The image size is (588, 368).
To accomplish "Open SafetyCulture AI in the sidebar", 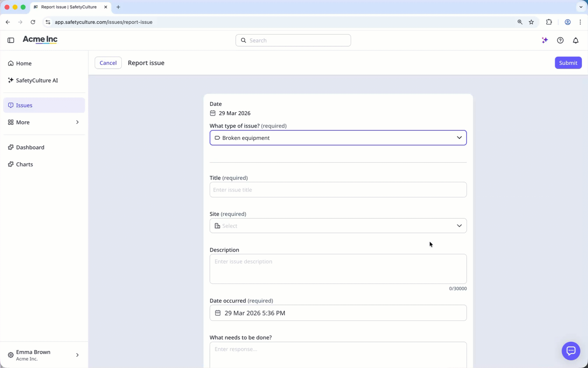I will (x=44, y=80).
